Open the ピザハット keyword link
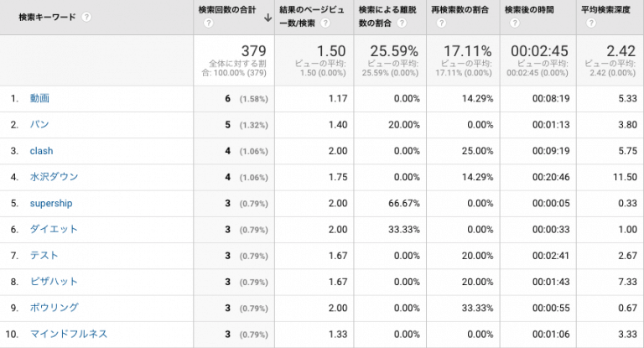The width and height of the screenshot is (644, 348). click(x=54, y=282)
